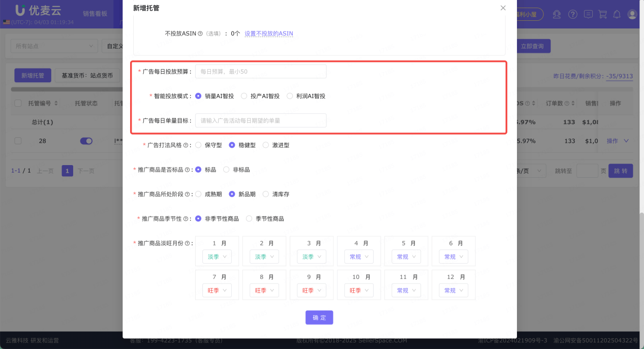Open the 8月 season dropdown
This screenshot has width=644, height=349.
point(264,291)
